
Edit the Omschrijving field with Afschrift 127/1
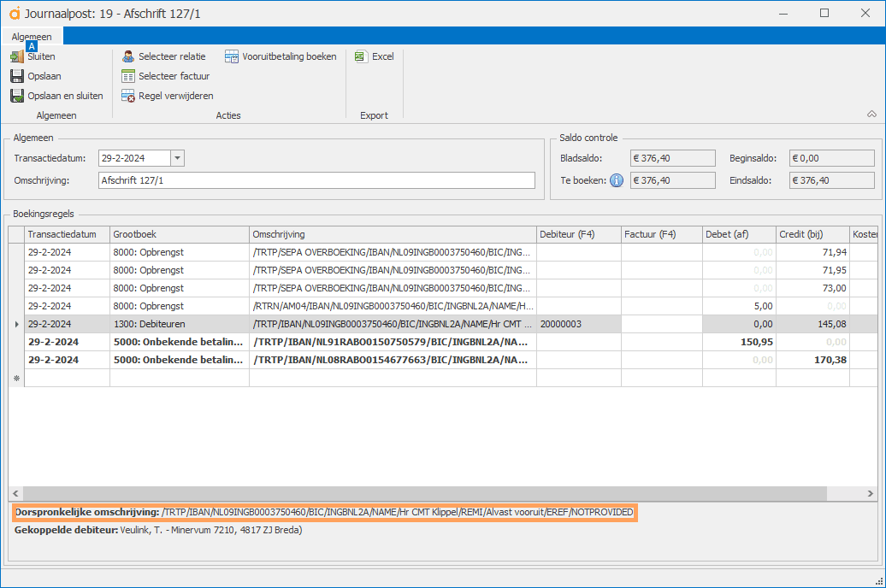coord(316,180)
